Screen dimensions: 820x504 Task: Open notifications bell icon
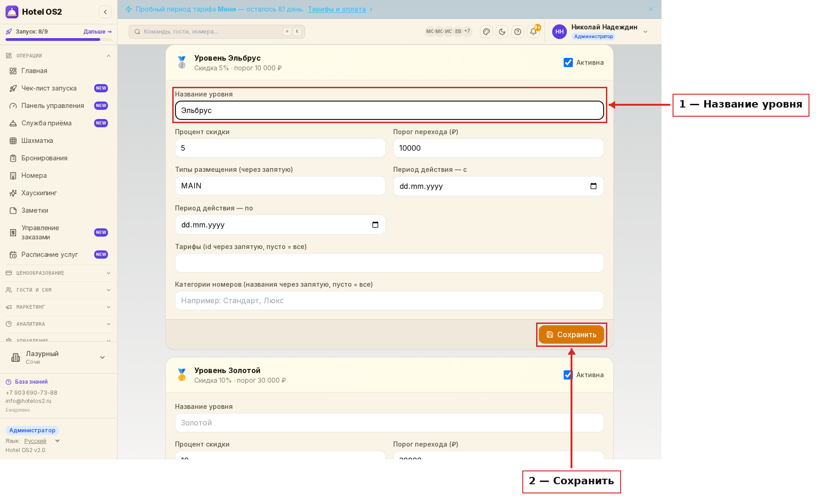[x=533, y=32]
